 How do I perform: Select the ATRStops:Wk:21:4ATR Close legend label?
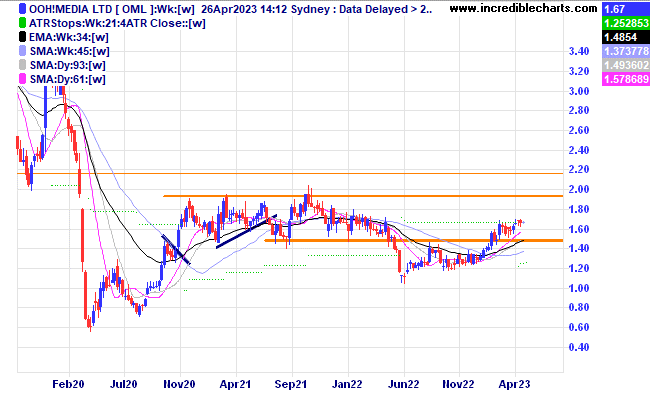coord(117,23)
